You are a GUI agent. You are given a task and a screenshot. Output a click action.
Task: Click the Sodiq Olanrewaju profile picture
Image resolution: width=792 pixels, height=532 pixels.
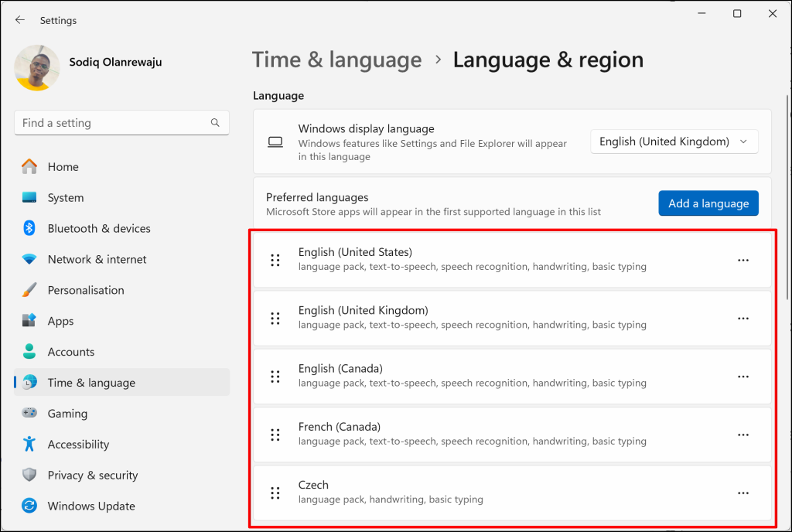(x=37, y=67)
